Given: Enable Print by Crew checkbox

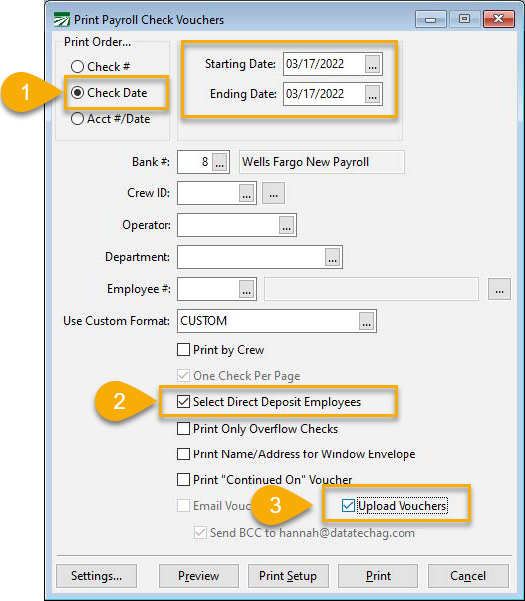Looking at the screenshot, I should click(x=184, y=350).
